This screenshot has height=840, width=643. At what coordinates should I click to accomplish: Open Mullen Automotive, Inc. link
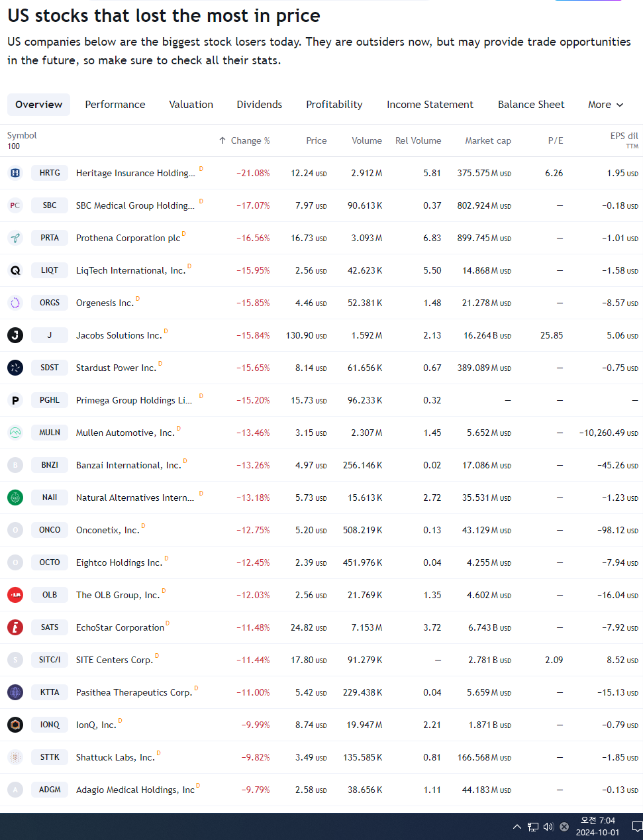[126, 433]
